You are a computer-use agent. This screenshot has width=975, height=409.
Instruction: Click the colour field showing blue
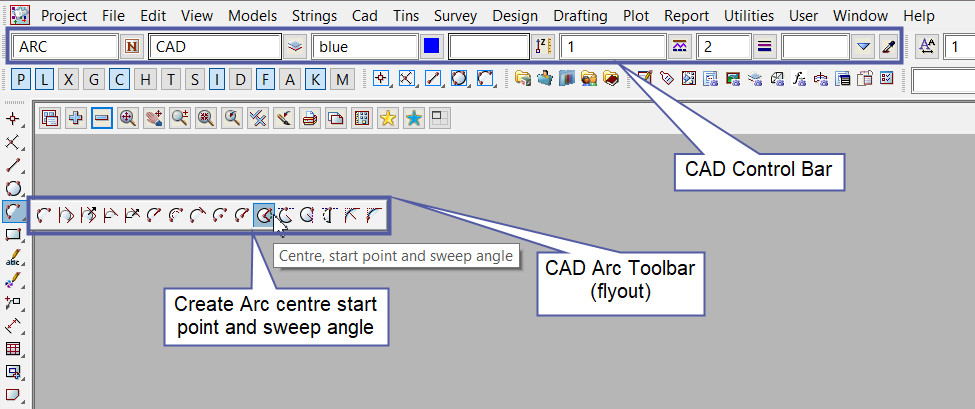click(x=365, y=47)
